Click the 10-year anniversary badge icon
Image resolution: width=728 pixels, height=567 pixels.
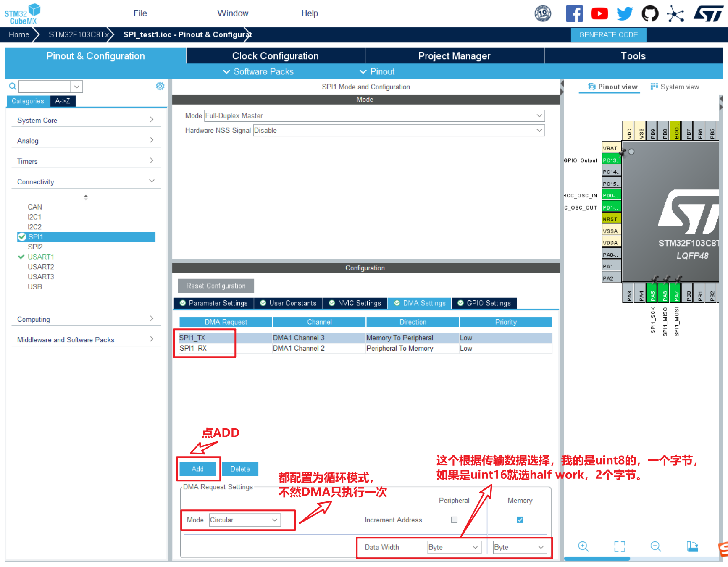pos(543,14)
